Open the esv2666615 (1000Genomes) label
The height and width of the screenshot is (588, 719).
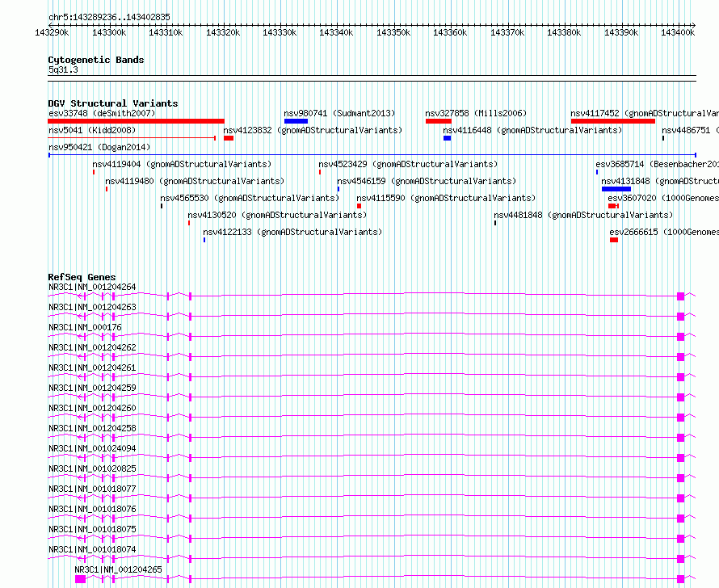click(664, 232)
